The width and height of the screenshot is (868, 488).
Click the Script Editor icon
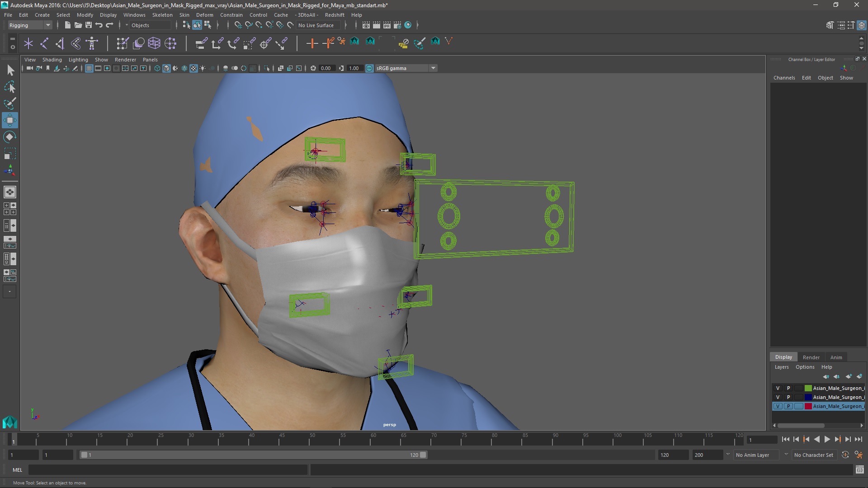click(859, 470)
